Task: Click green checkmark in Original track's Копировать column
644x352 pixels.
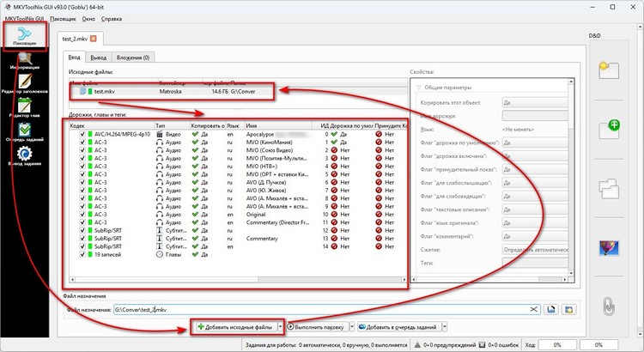Action: click(x=195, y=215)
